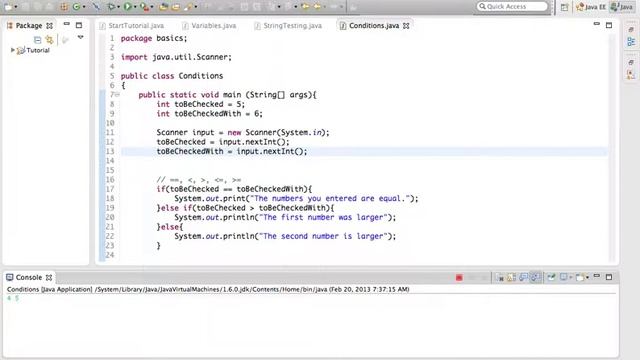Click the editor vertical scrollbar
640x360 pixels.
pyautogui.click(x=612, y=147)
